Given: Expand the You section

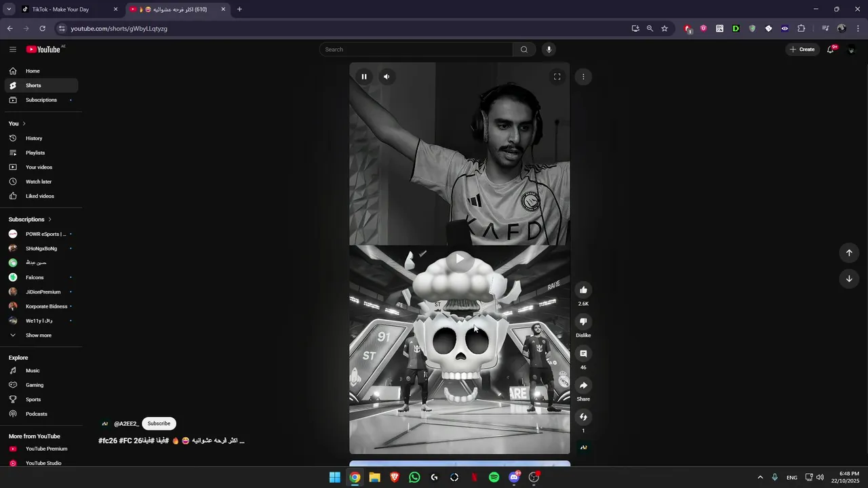Looking at the screenshot, I should click(17, 123).
